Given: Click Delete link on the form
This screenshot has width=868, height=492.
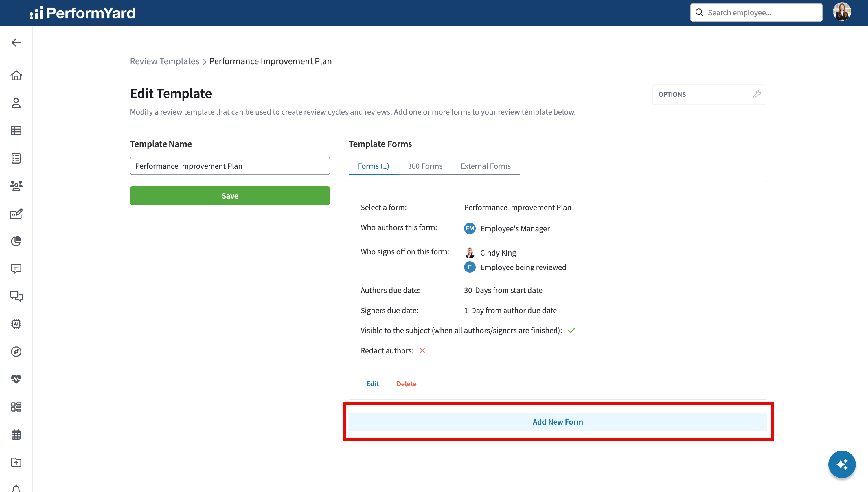Looking at the screenshot, I should (x=406, y=384).
